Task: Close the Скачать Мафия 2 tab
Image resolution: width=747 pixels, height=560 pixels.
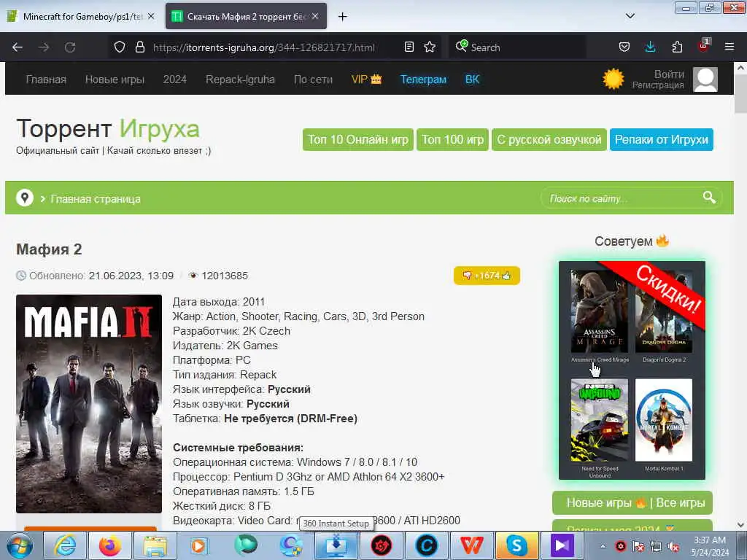Action: (x=315, y=16)
